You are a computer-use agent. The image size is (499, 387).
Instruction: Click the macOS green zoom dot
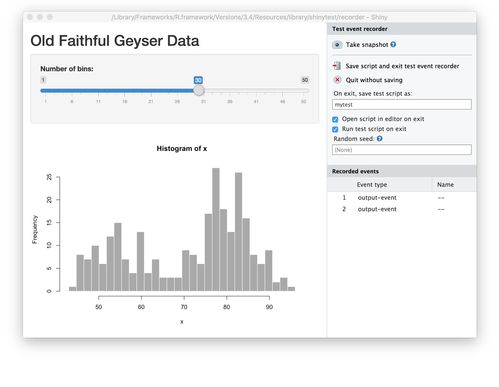click(50, 17)
